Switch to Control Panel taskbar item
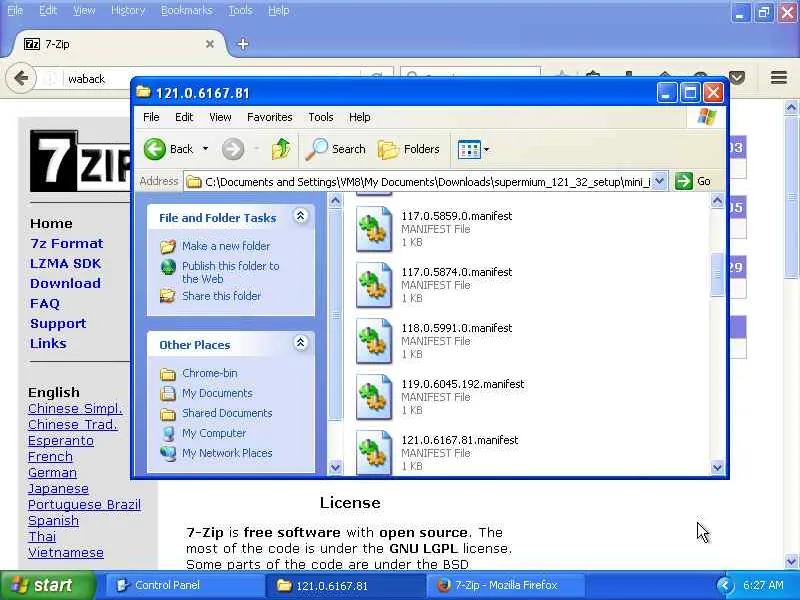 184,586
